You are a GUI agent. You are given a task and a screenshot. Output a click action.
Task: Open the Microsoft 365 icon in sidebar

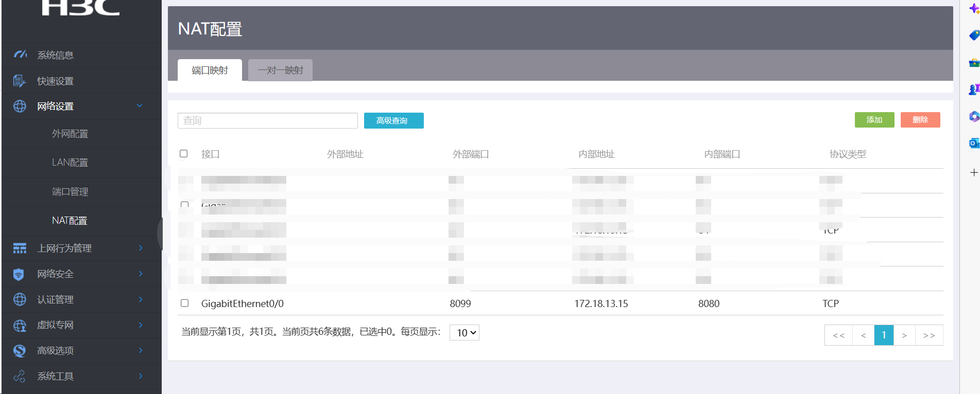[x=974, y=116]
